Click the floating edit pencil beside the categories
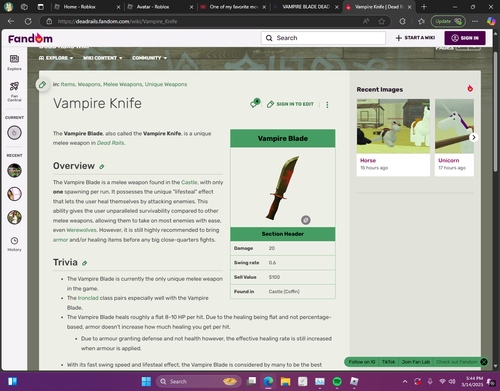 [x=42, y=84]
